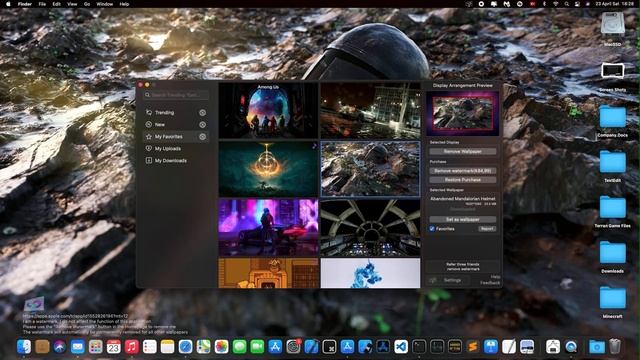Open the Feedback link
The width and height of the screenshot is (640, 360).
click(490, 282)
